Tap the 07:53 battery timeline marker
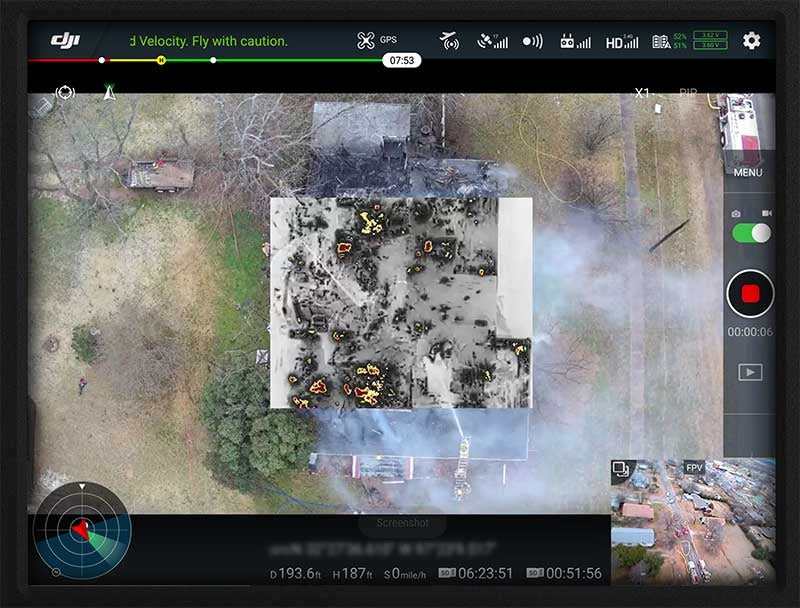This screenshot has width=800, height=608. click(x=401, y=60)
